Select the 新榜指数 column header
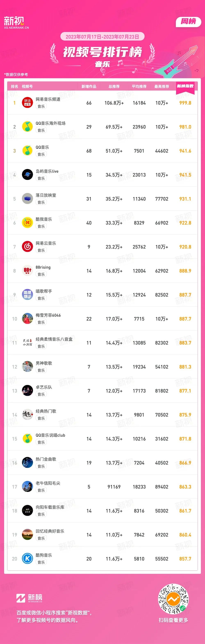Viewport: 205px width, 644px height. [185, 86]
